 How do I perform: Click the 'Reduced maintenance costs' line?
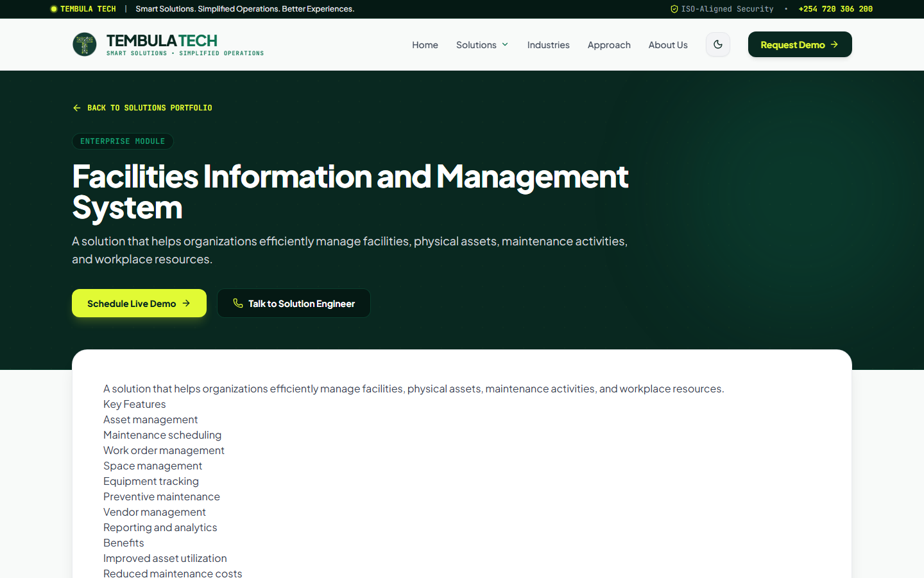point(173,573)
